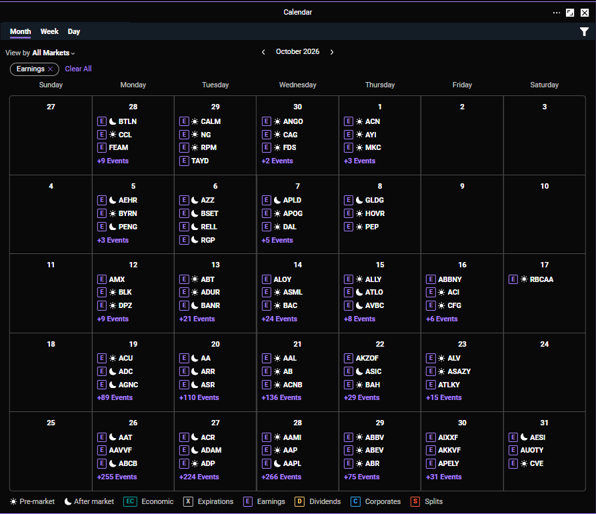Open the ADP earnings entry
The height and width of the screenshot is (514, 596).
pyautogui.click(x=197, y=463)
